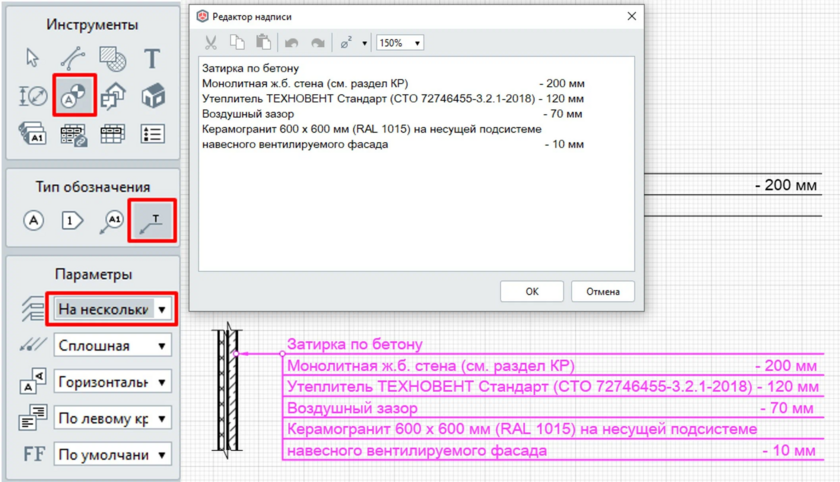
Task: Select the text leader callout type
Action: coord(153,220)
